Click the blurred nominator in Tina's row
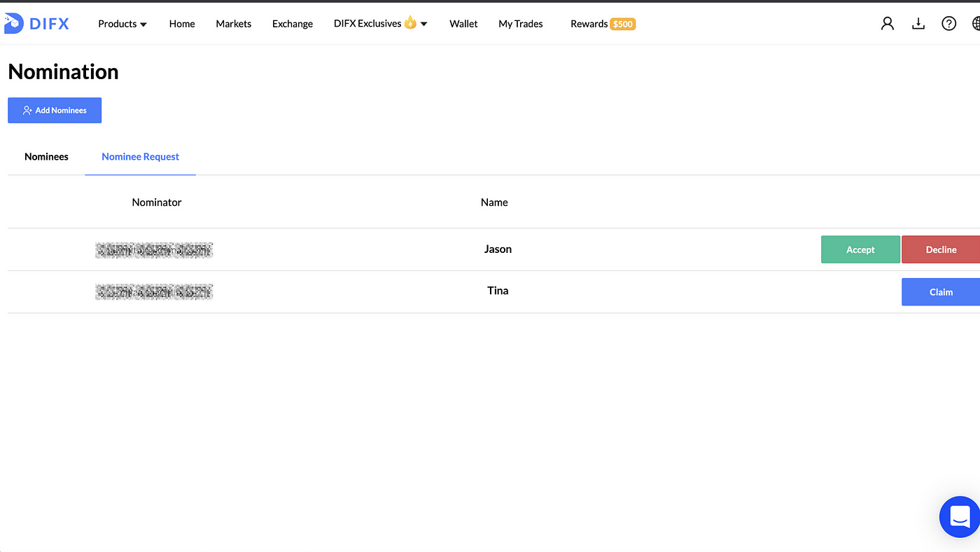 pyautogui.click(x=154, y=291)
